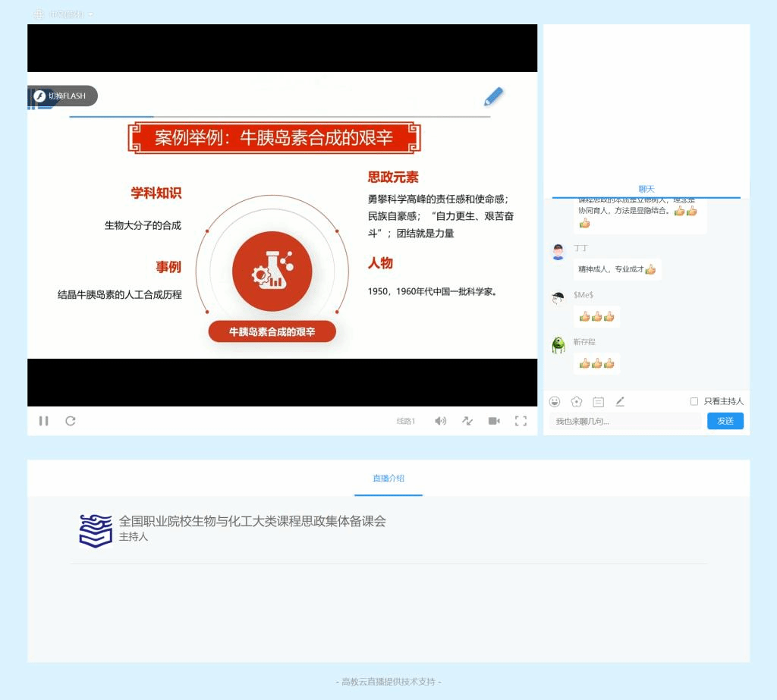The height and width of the screenshot is (700, 777).
Task: Click the 切换FLASH button
Action: (x=64, y=96)
